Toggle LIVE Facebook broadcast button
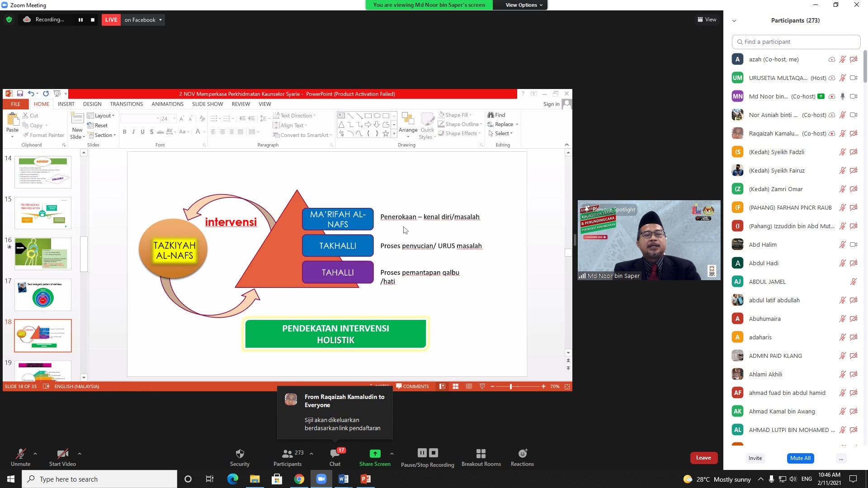Viewport: 868px width, 488px height. tap(111, 20)
